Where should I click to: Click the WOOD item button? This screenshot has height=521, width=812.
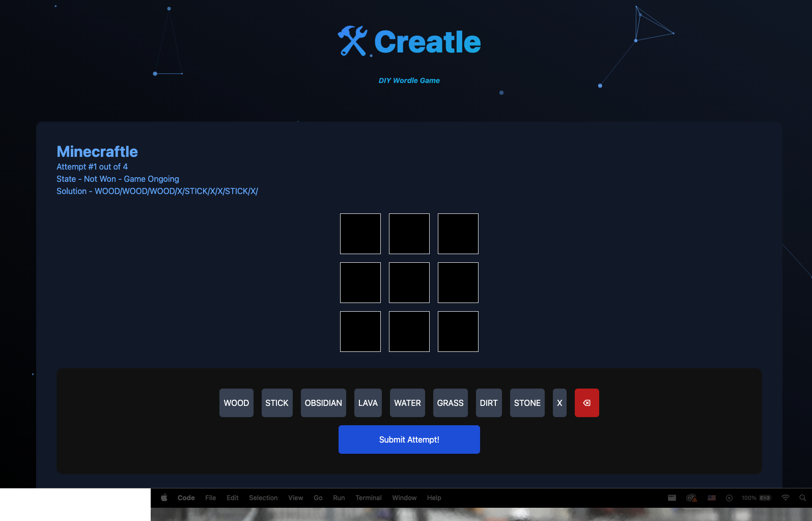236,403
